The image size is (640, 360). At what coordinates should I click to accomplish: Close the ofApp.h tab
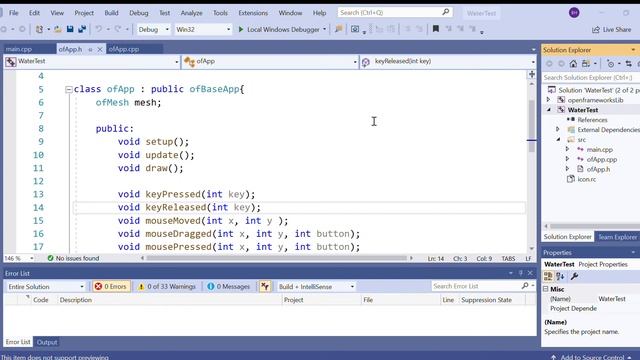pyautogui.click(x=100, y=49)
